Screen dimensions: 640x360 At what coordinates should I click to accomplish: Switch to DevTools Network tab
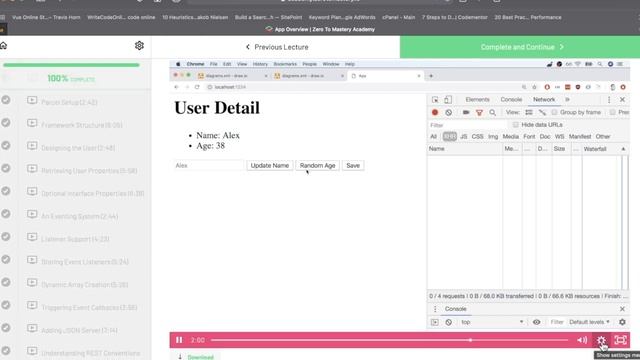coord(544,100)
